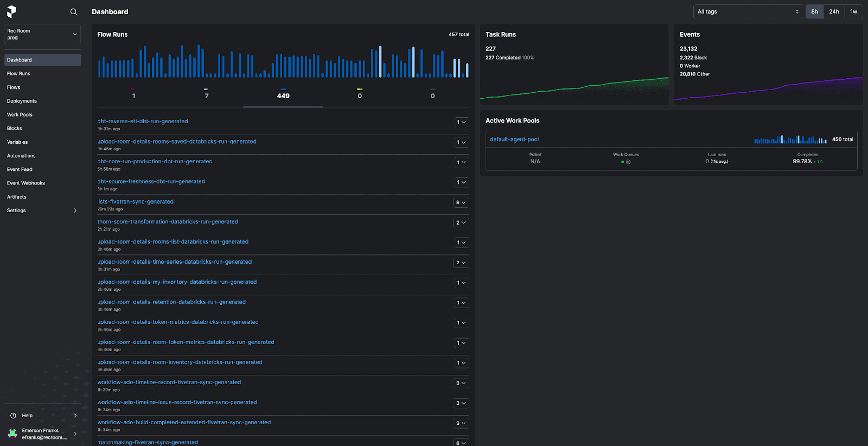
Task: Click the tallest light-blue bar in Flow Runs chart
Action: (380, 61)
